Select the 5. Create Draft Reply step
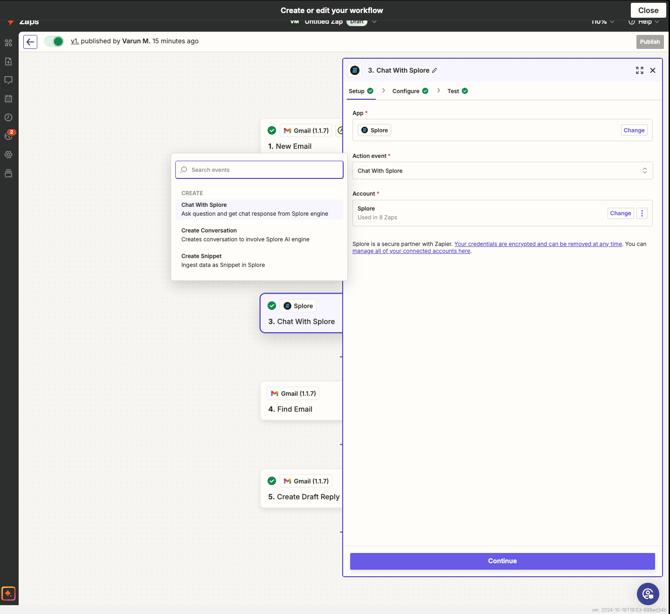This screenshot has width=670, height=614. point(302,488)
